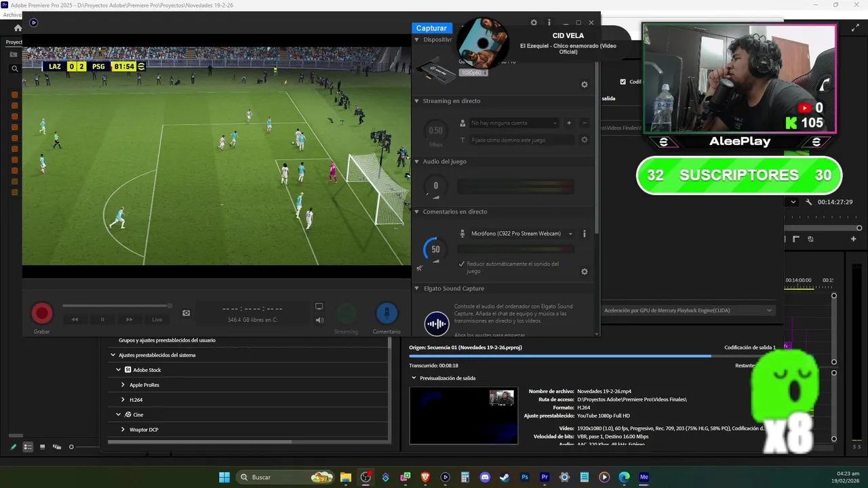The image size is (868, 488).
Task: Open stream title settings gear
Action: click(x=585, y=140)
